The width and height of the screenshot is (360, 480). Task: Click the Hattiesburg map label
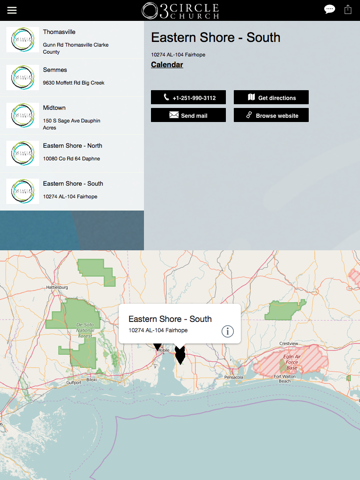click(57, 287)
